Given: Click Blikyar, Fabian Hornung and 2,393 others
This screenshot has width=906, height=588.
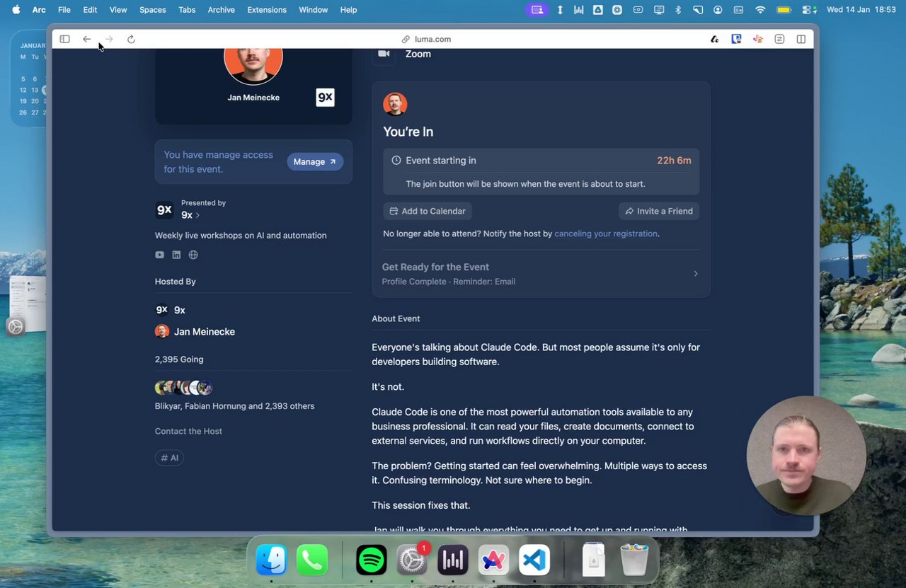Looking at the screenshot, I should 234,406.
